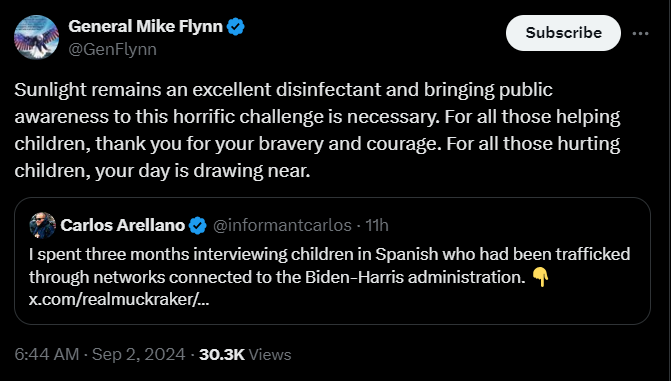This screenshot has height=381, width=671.
Task: Click the pointing-down hand emoji
Action: [x=540, y=277]
